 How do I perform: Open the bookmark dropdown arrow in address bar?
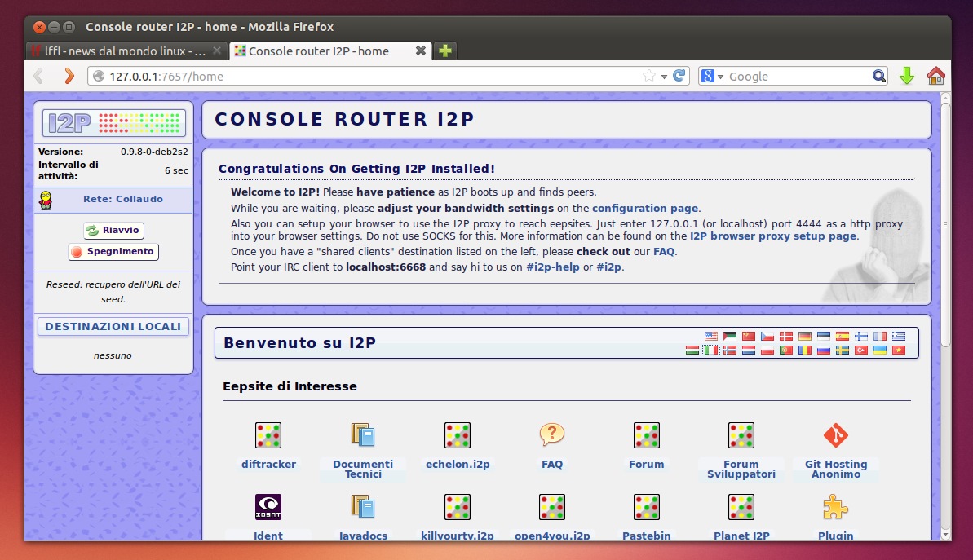pyautogui.click(x=665, y=76)
